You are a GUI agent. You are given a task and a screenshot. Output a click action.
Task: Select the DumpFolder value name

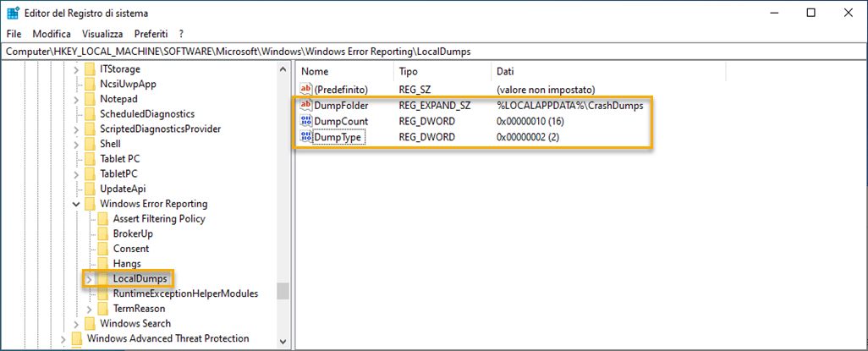click(x=341, y=106)
